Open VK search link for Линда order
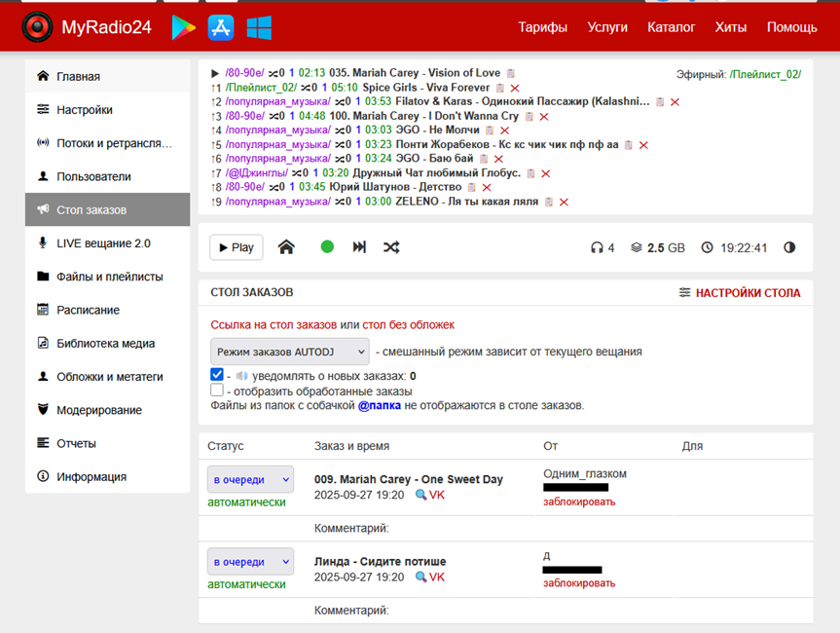This screenshot has height=633, width=840. 430,577
